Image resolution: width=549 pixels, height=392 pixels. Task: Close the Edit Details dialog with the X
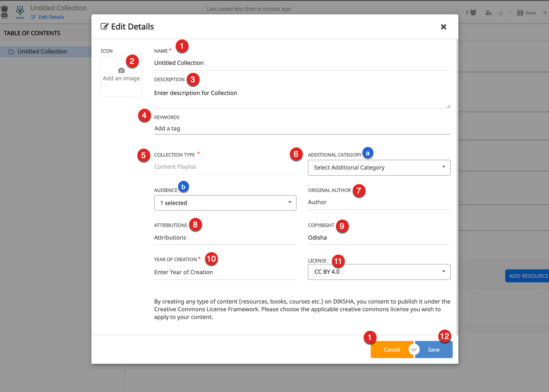pos(443,27)
